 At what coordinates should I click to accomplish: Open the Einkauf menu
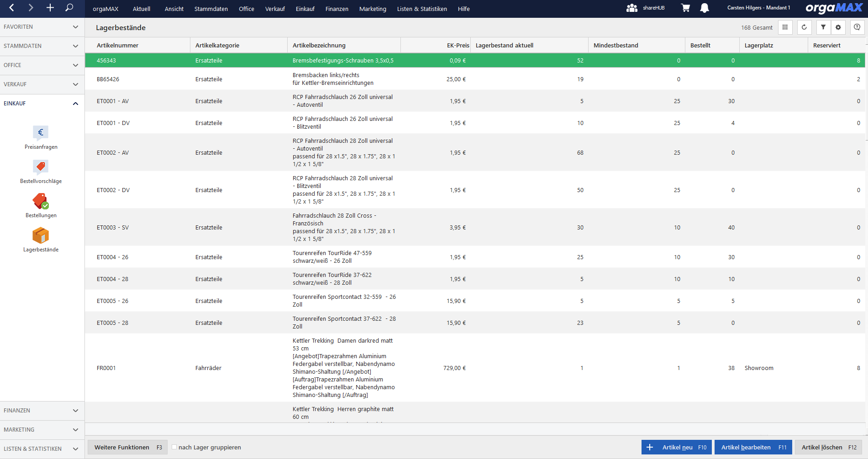[305, 9]
